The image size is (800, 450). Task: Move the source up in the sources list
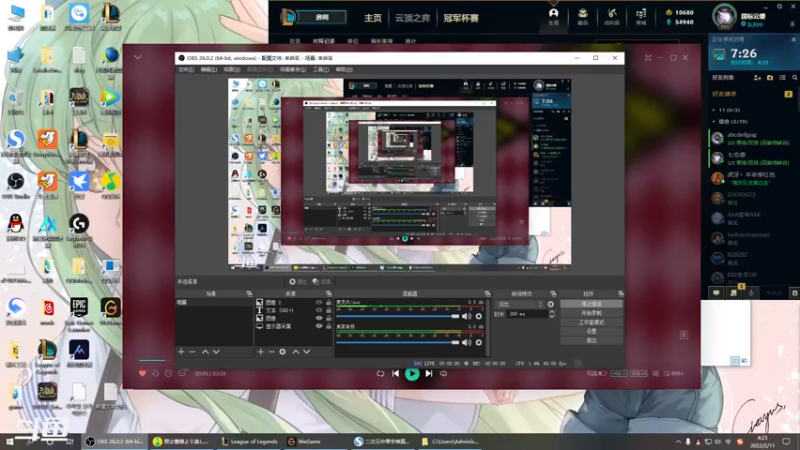(296, 352)
